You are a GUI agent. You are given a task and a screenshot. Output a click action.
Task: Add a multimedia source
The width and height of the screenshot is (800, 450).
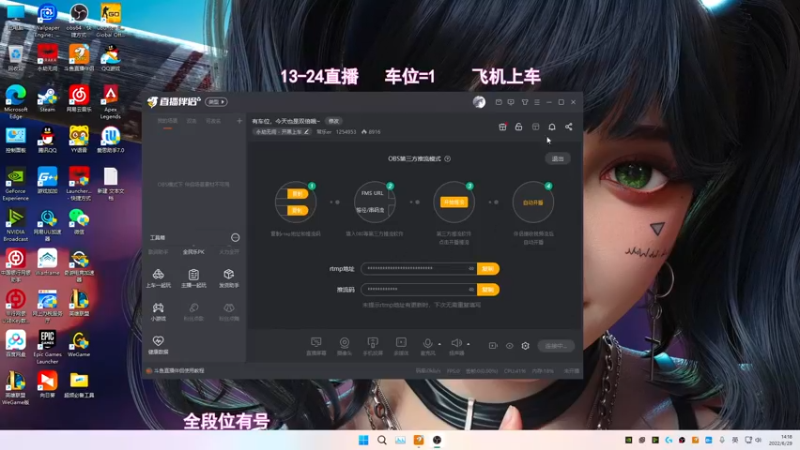coord(401,346)
